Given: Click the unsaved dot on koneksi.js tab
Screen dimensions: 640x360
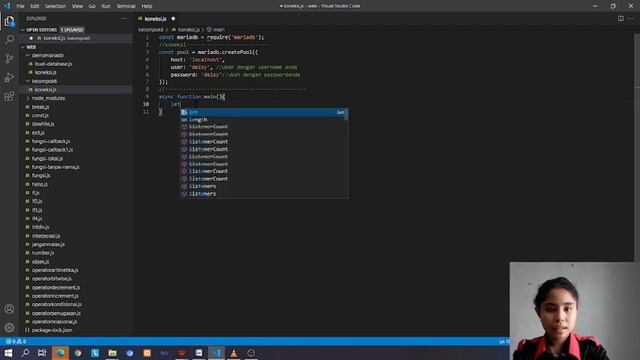Looking at the screenshot, I should tap(173, 19).
